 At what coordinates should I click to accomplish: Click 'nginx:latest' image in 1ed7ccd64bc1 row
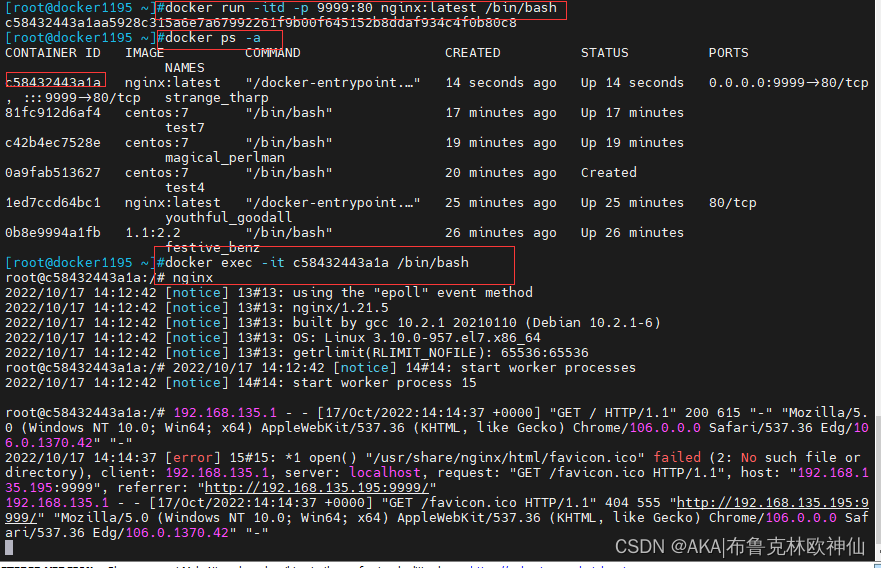[172, 203]
